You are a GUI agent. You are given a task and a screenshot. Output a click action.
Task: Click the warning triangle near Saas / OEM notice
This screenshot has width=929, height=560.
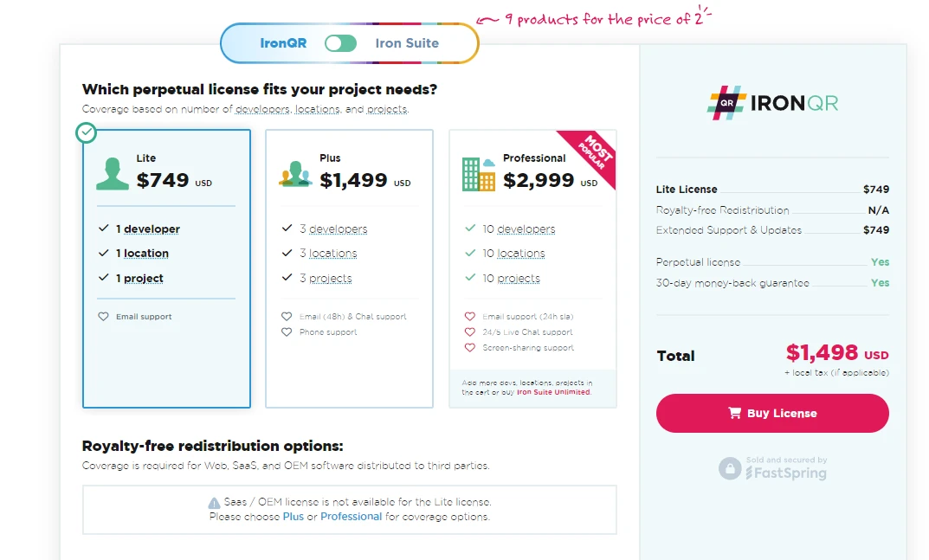pos(214,503)
